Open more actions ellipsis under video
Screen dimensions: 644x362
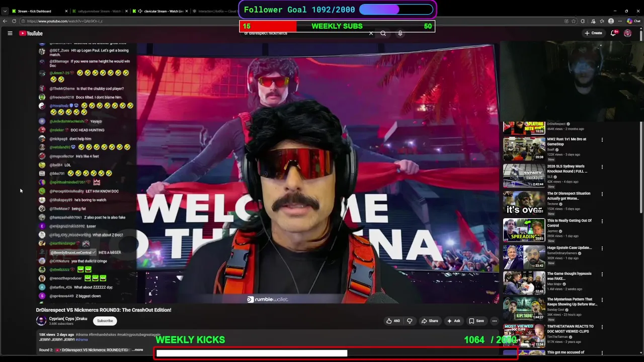pos(495,321)
